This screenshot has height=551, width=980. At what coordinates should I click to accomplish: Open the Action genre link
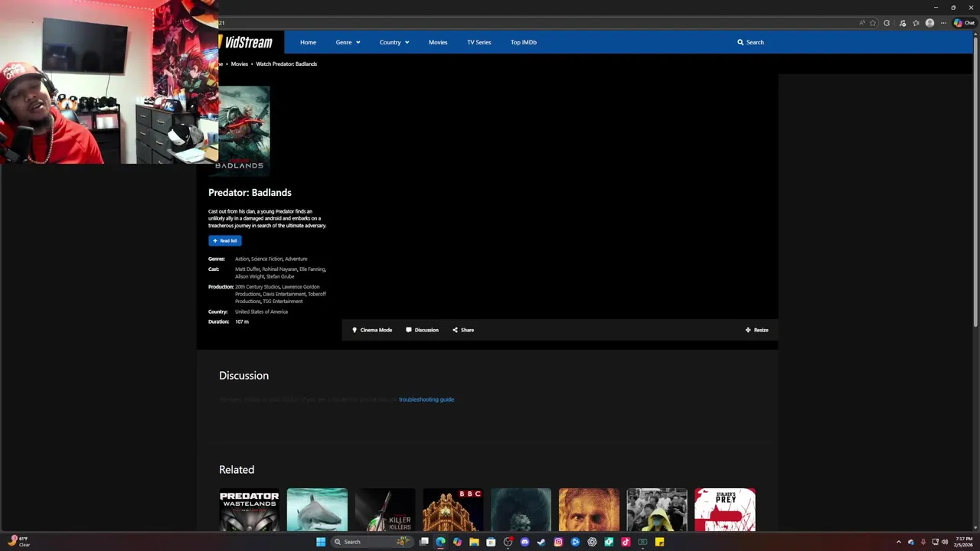pos(242,259)
